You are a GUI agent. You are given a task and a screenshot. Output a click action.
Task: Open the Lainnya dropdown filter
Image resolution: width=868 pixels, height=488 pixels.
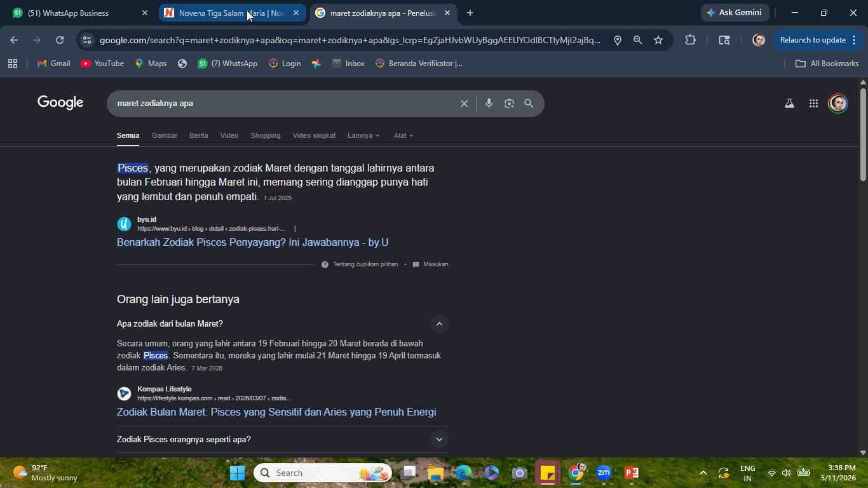(363, 135)
